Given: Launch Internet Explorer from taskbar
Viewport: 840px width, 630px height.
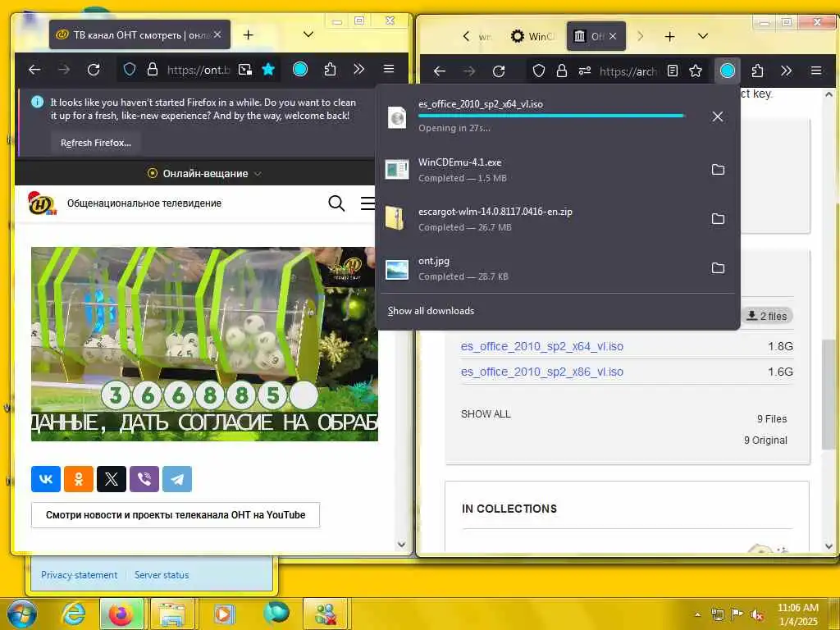Looking at the screenshot, I should click(73, 614).
